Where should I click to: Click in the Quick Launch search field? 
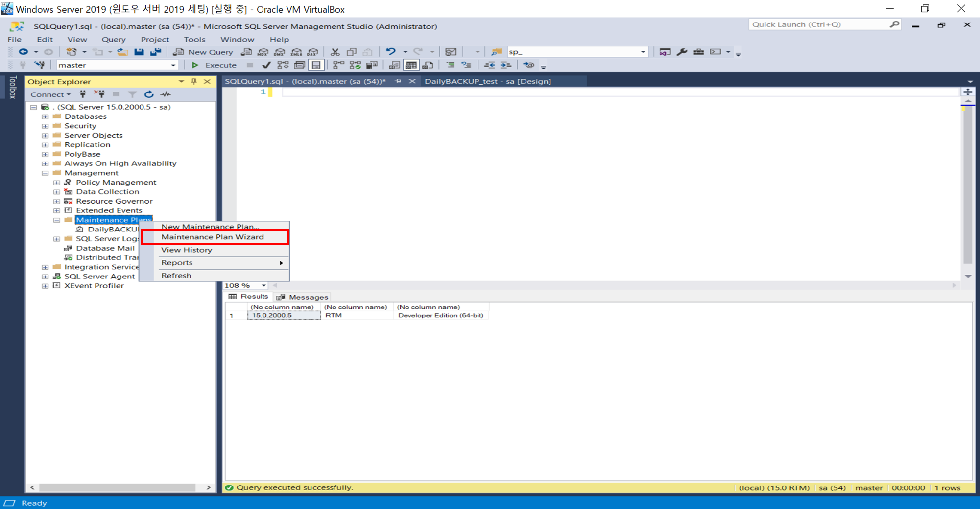point(819,24)
